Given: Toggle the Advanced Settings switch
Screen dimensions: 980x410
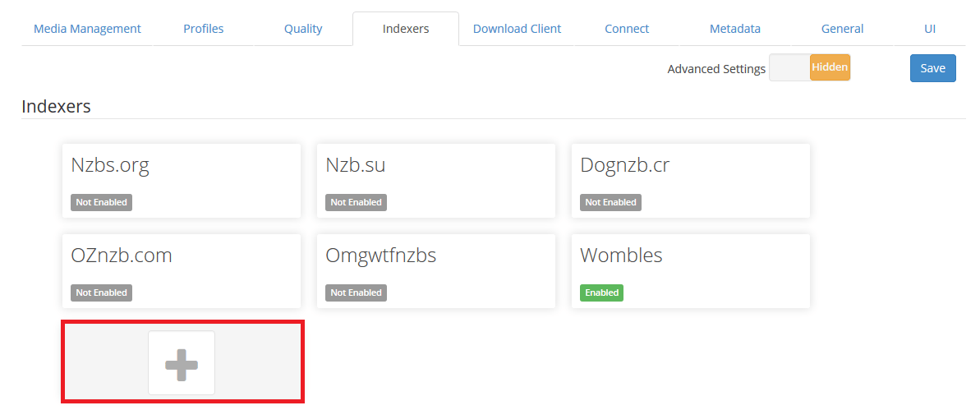Looking at the screenshot, I should [x=809, y=68].
